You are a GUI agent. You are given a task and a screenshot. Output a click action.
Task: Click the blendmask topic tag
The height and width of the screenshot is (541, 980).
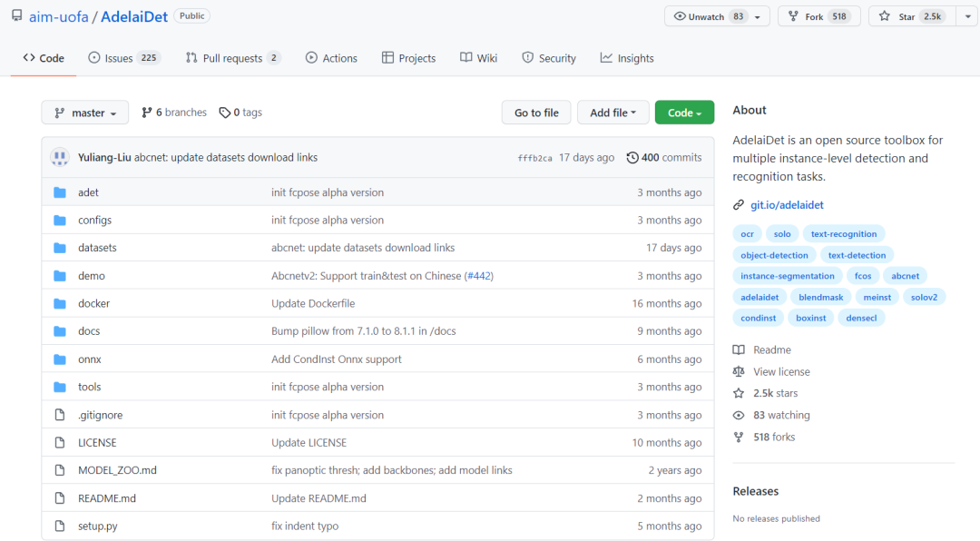pos(820,297)
